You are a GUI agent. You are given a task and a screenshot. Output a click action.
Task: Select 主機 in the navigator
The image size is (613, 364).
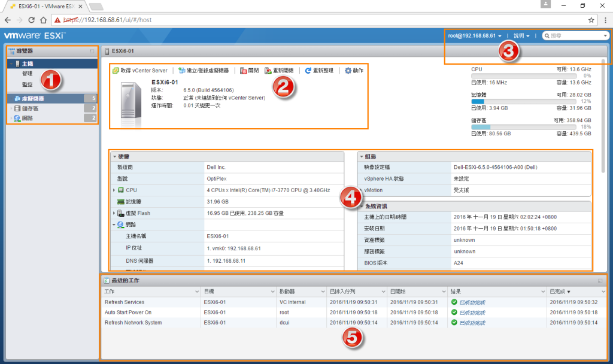tap(52, 63)
